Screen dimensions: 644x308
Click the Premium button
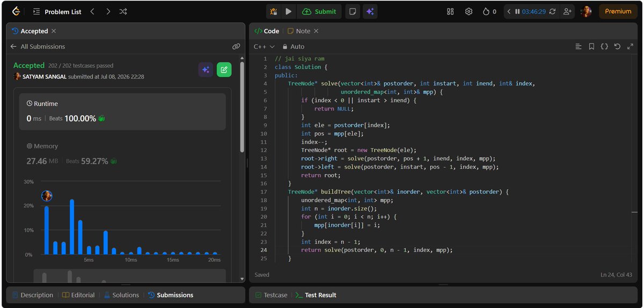coord(618,11)
